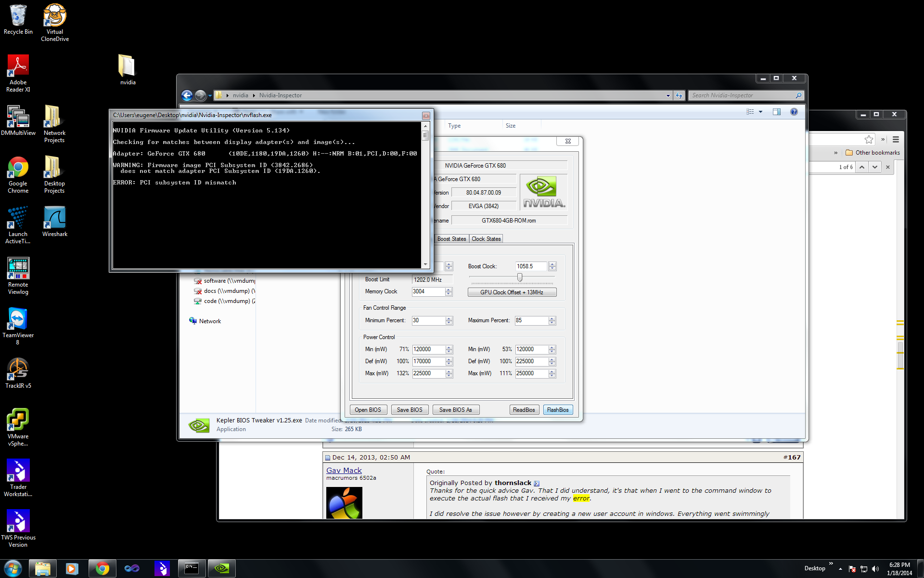Click Explorer back navigation arrow

click(187, 95)
